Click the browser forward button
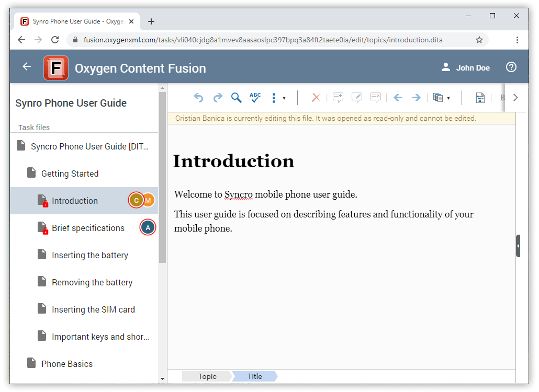The width and height of the screenshot is (539, 392). tap(38, 40)
